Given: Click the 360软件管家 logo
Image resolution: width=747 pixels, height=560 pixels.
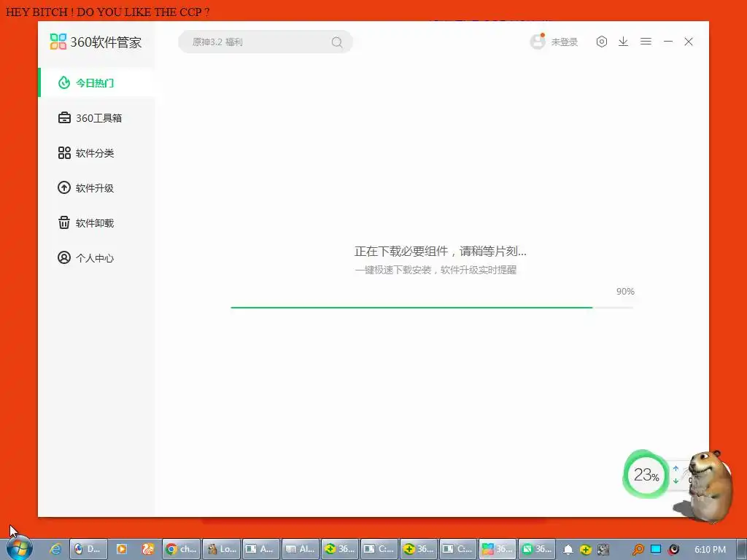Looking at the screenshot, I should coord(96,42).
